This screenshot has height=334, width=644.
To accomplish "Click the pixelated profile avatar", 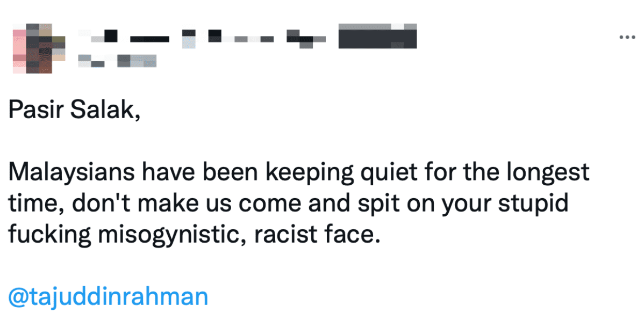I will pyautogui.click(x=39, y=48).
